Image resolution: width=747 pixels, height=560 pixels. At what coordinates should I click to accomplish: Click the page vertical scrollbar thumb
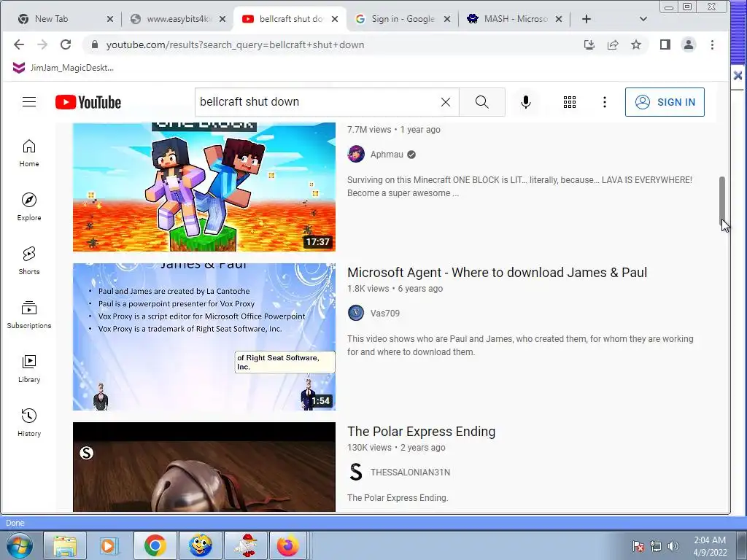click(722, 201)
